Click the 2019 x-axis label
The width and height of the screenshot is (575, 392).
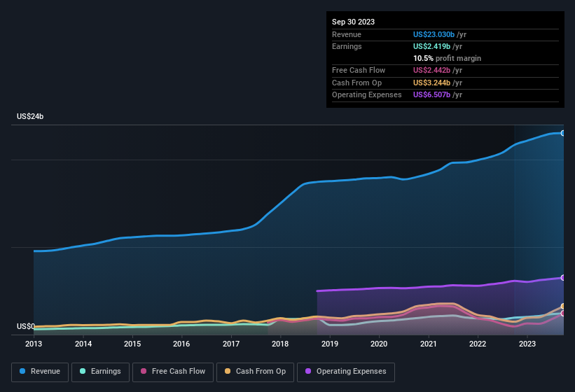(x=330, y=344)
